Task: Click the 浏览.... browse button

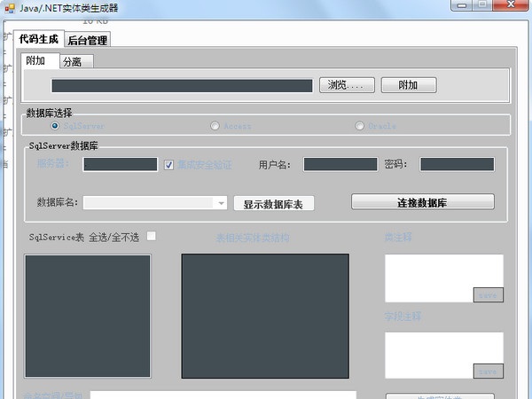Action: (345, 85)
